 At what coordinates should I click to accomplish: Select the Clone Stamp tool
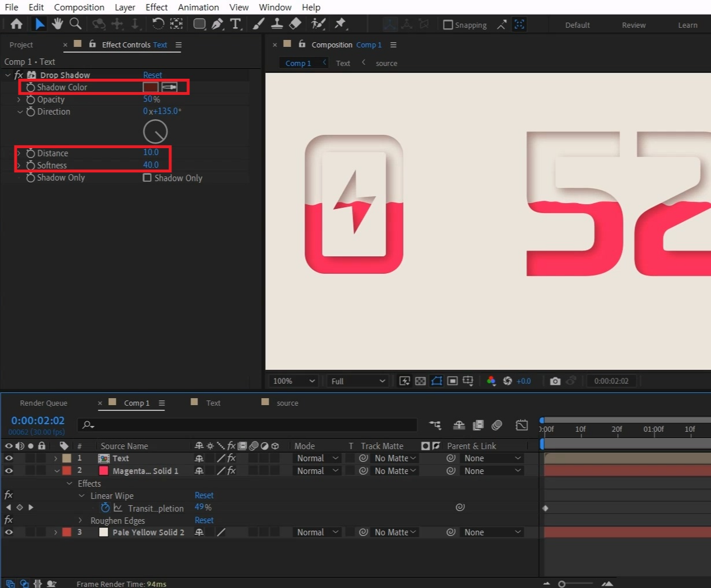277,24
